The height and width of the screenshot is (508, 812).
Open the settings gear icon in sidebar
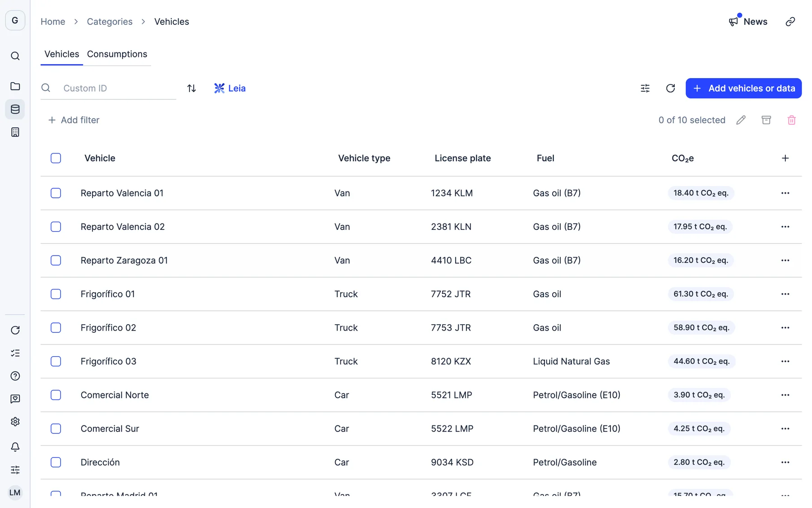[x=15, y=422]
